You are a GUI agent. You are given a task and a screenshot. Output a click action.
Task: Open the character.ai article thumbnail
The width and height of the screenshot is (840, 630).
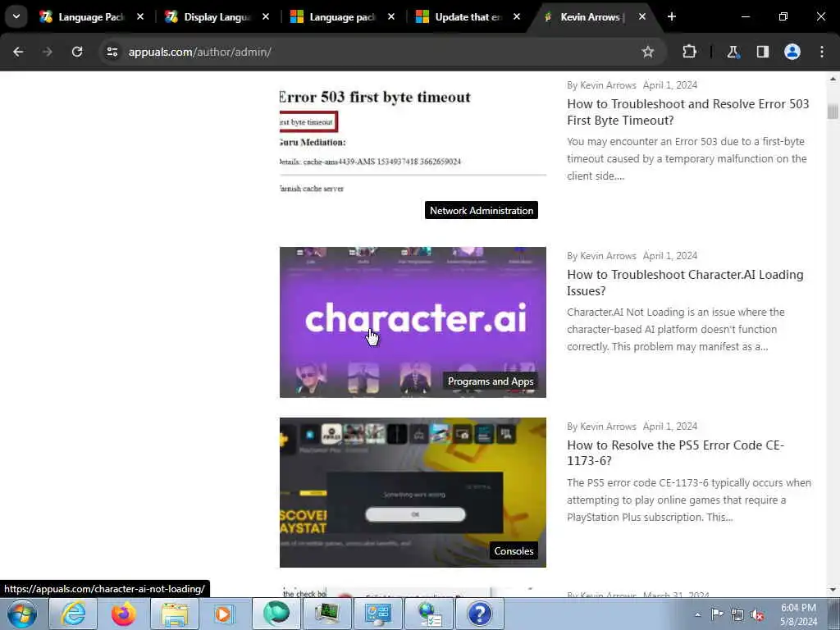(x=413, y=322)
